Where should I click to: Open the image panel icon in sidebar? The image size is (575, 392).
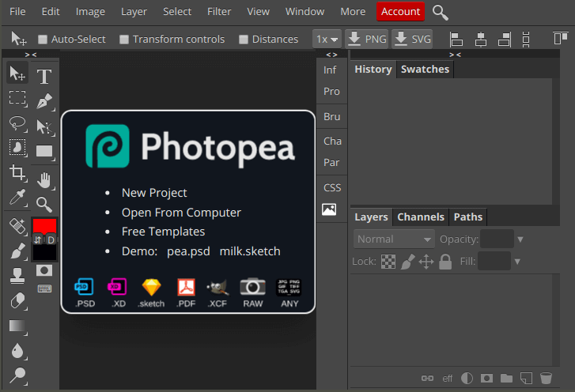coord(329,209)
